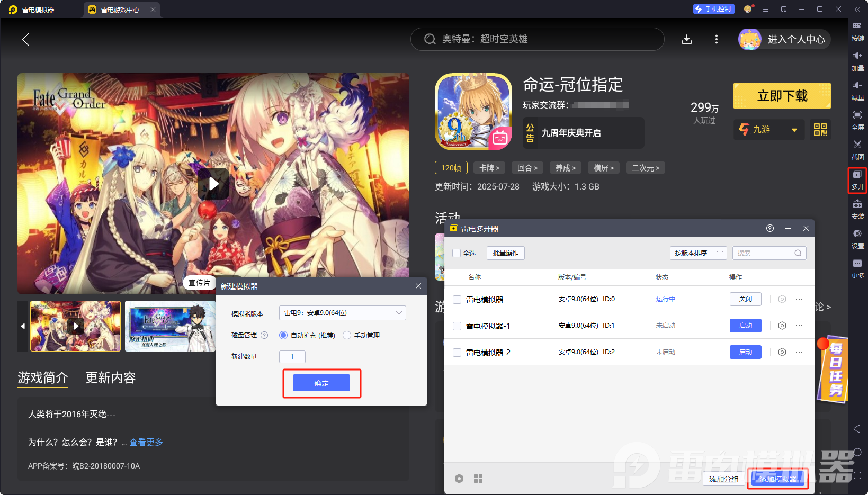Expand the 按版本排序 sorting dropdown
Screen dimensions: 868x495
click(698, 253)
